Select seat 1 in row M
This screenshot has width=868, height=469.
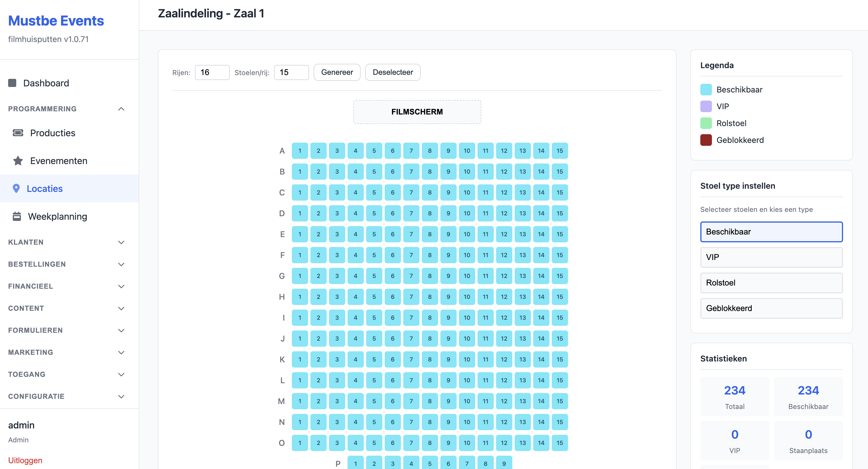pyautogui.click(x=300, y=401)
